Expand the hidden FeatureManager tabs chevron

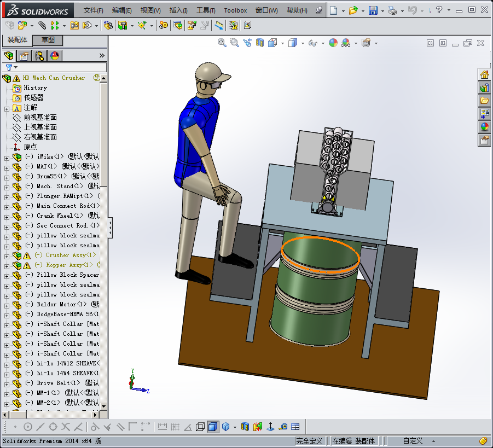coord(102,55)
